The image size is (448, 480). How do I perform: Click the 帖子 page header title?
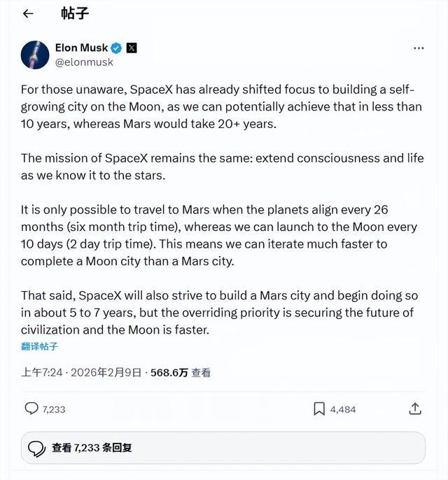tap(75, 13)
